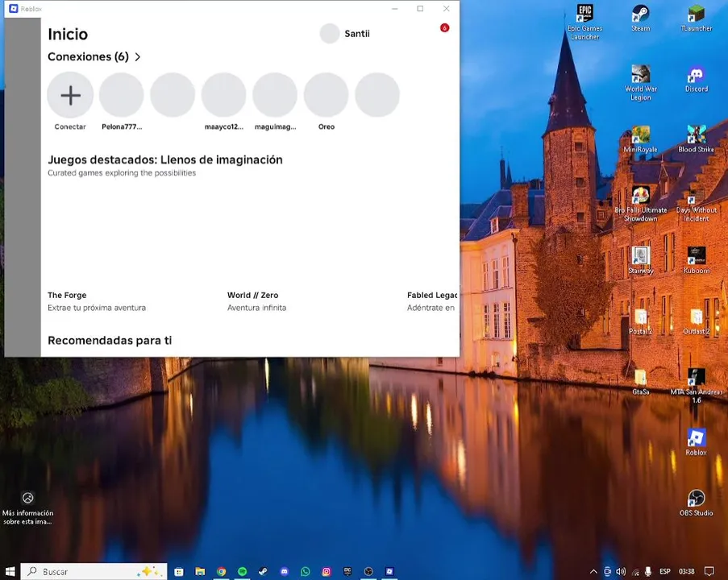The image size is (728, 580).
Task: Open MTA San Andreas 1.6 shortcut
Action: (x=696, y=385)
